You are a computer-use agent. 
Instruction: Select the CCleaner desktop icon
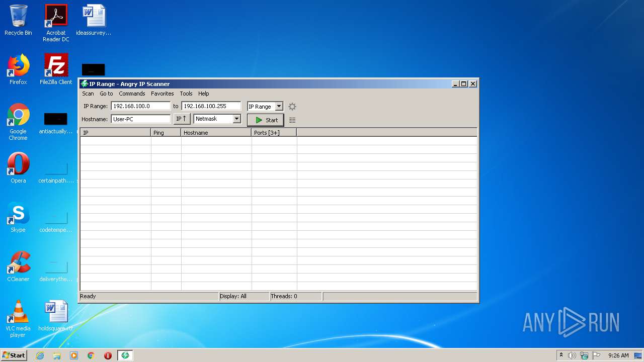coord(18,266)
